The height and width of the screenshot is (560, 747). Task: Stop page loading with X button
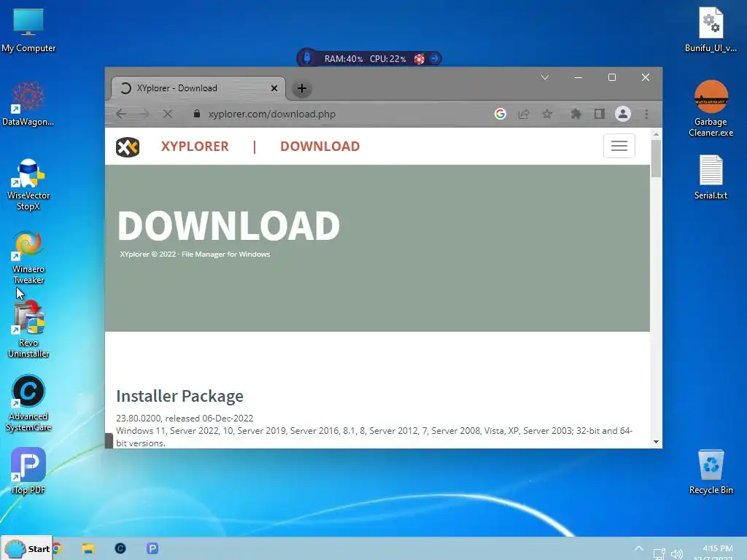(x=167, y=114)
